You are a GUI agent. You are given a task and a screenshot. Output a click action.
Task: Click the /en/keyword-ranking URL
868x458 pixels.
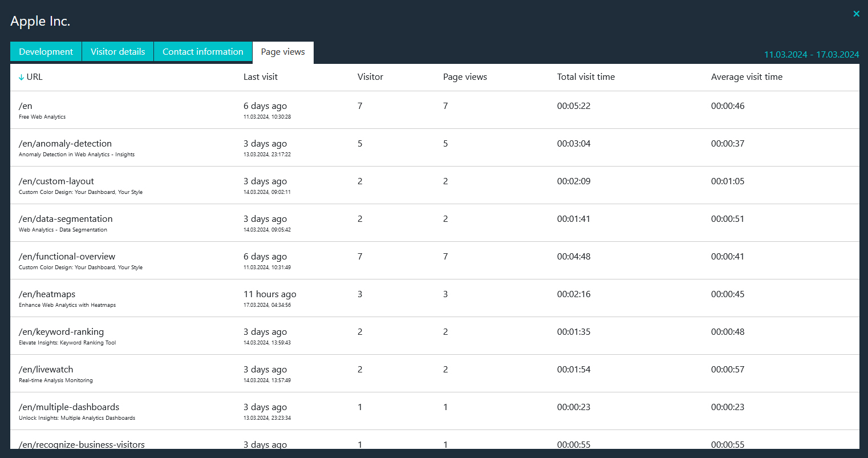(61, 332)
